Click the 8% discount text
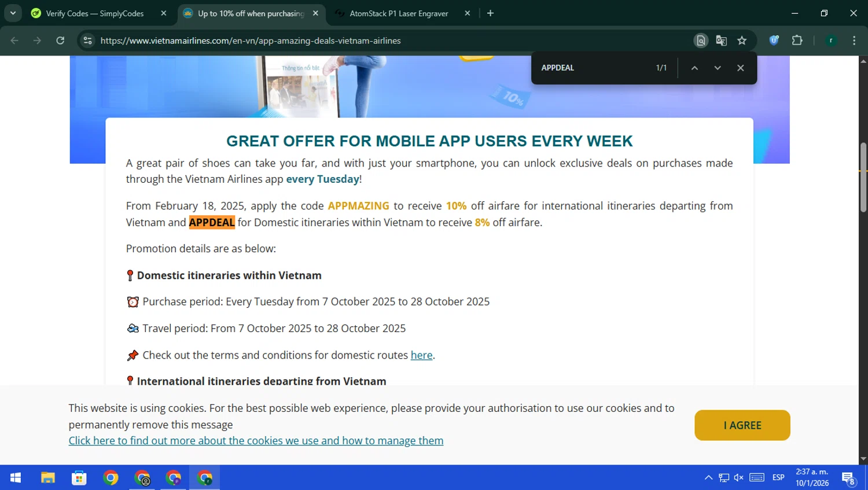This screenshot has height=490, width=868. click(x=482, y=223)
